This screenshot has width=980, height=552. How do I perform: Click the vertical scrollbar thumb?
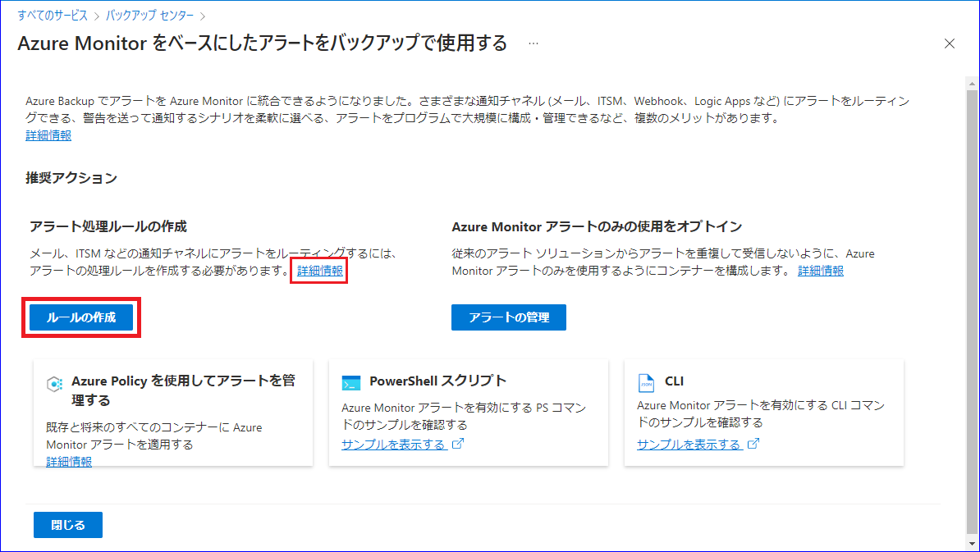972,312
